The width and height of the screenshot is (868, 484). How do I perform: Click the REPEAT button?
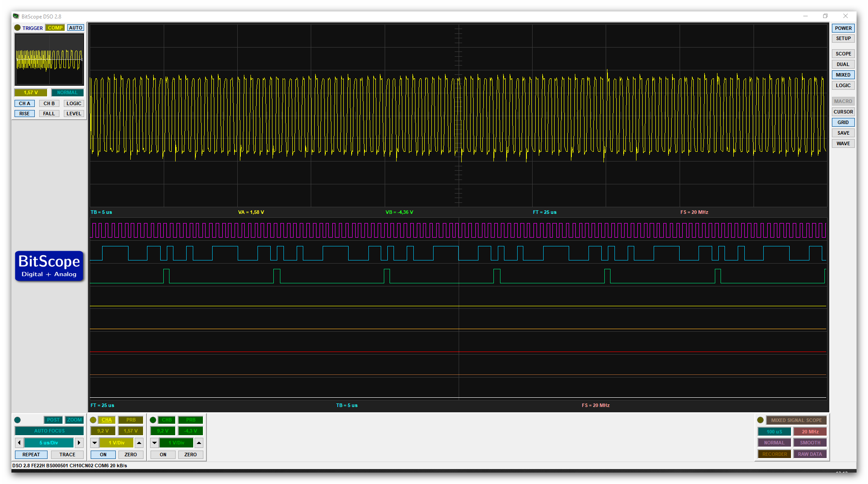(31, 455)
